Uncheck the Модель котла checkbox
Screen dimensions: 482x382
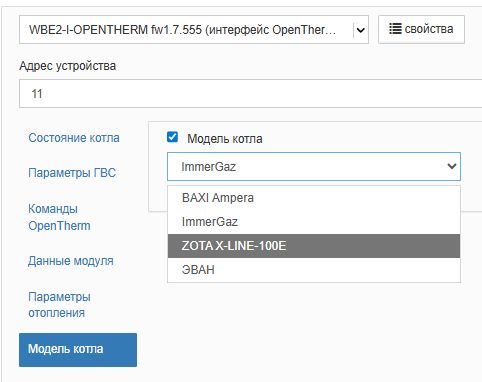click(172, 137)
